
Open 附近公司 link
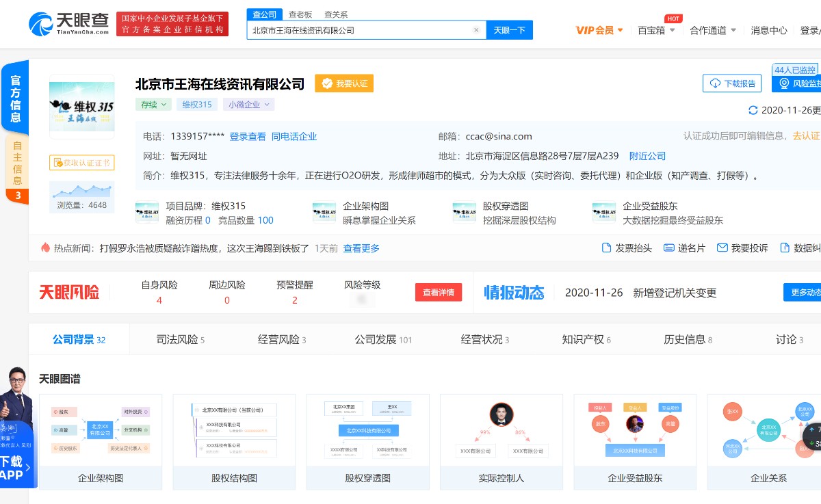pyautogui.click(x=647, y=156)
